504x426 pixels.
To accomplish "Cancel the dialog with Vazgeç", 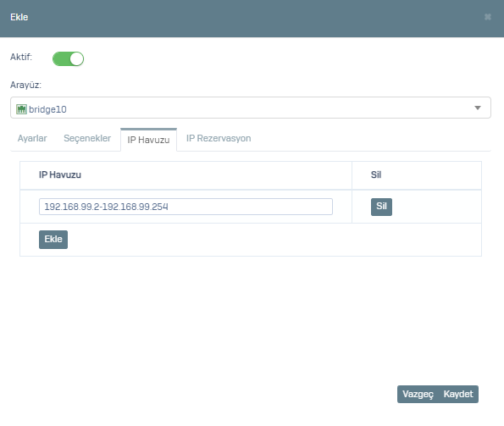I will 418,394.
